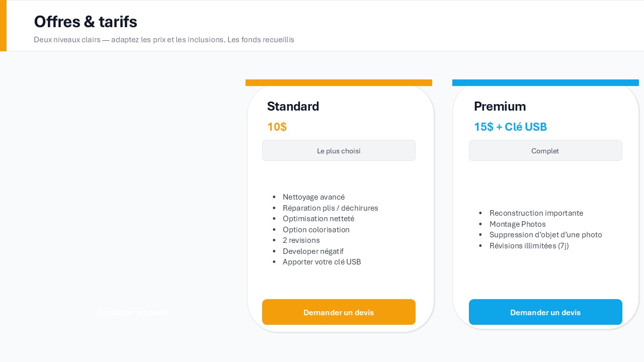The image size is (644, 362).
Task: Click the 10$ price text
Action: [x=277, y=127]
